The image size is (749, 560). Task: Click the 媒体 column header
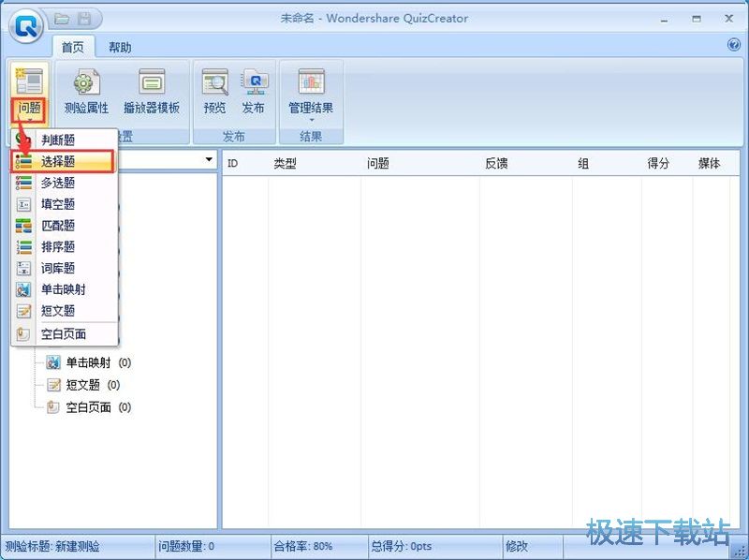click(711, 164)
